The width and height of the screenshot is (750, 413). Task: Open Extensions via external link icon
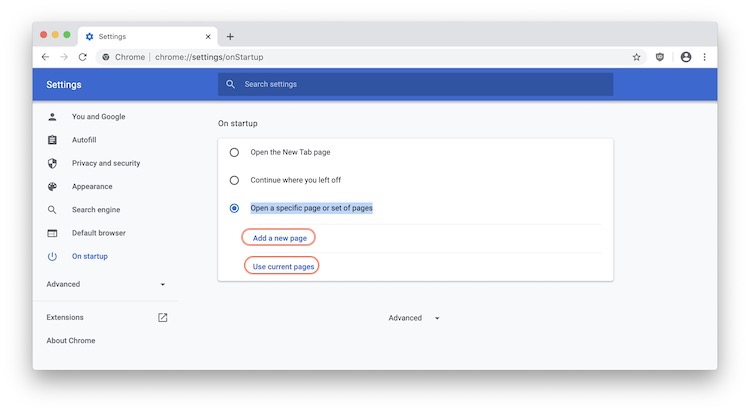(163, 317)
